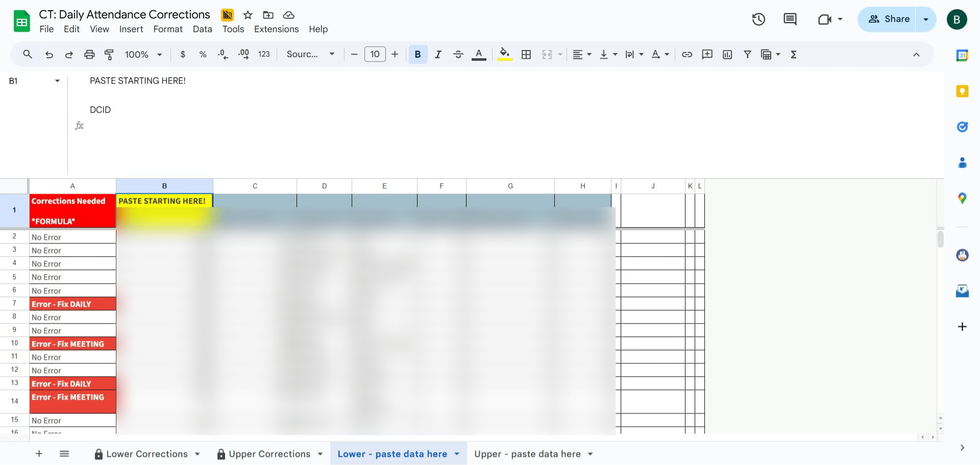The width and height of the screenshot is (980, 465).
Task: Open Google Keep in side panel
Action: (x=962, y=91)
